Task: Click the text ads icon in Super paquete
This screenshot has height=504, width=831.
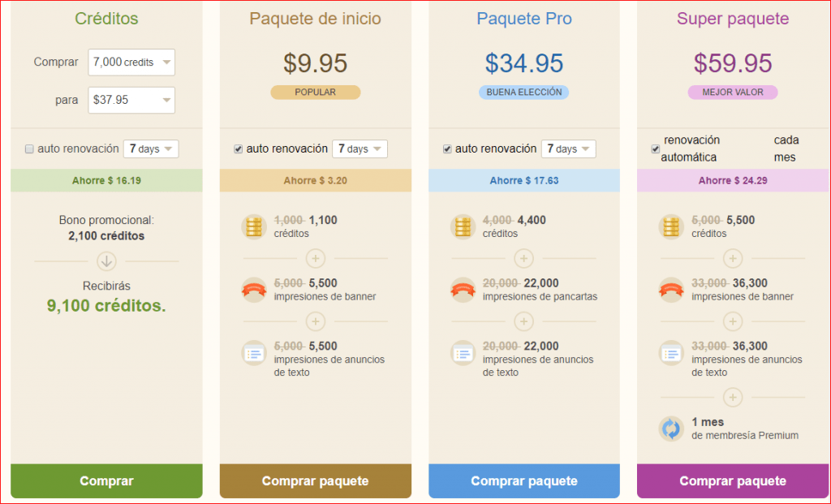Action: tap(672, 353)
